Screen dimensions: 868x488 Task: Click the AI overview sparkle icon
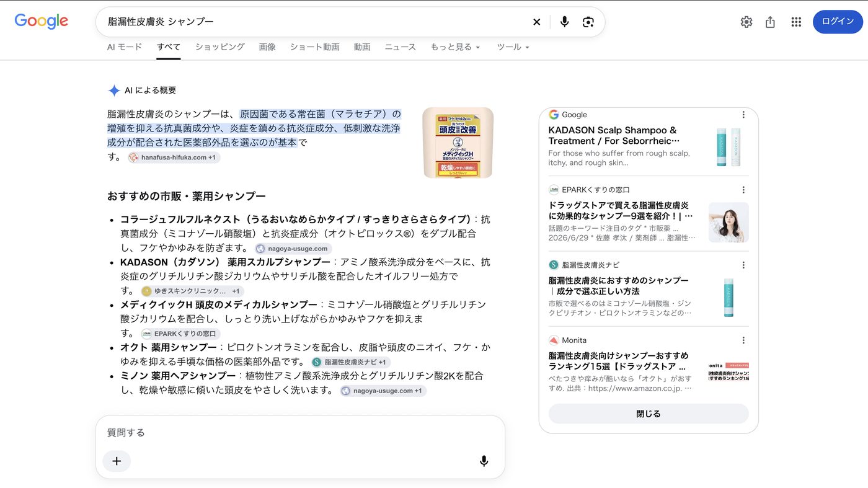114,91
